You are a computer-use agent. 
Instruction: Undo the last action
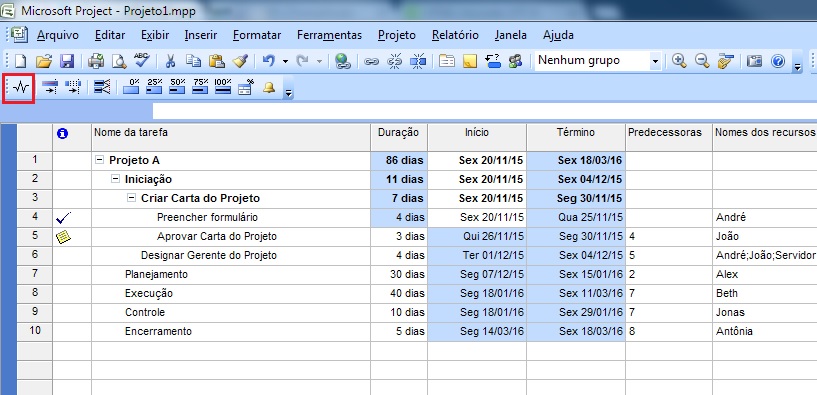269,61
